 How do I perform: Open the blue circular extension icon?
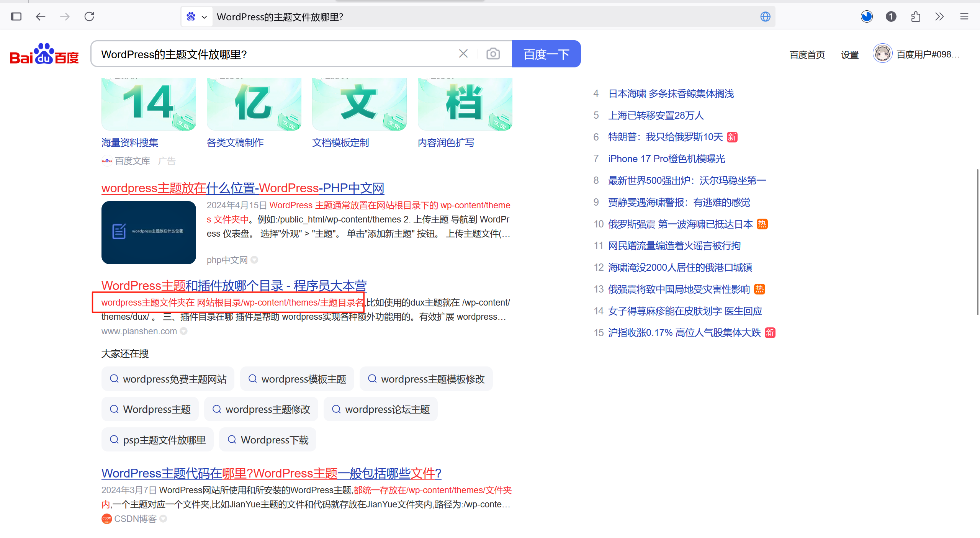867,16
